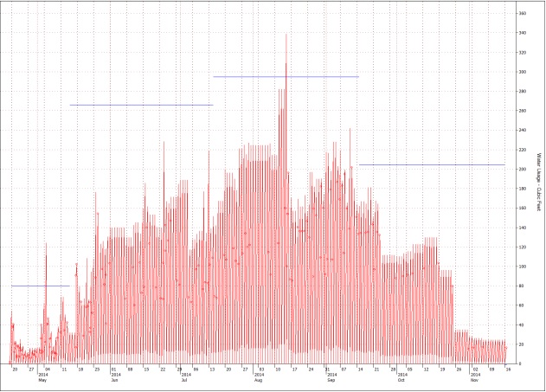
Task: Select the "Nov" month label
Action: pos(474,380)
